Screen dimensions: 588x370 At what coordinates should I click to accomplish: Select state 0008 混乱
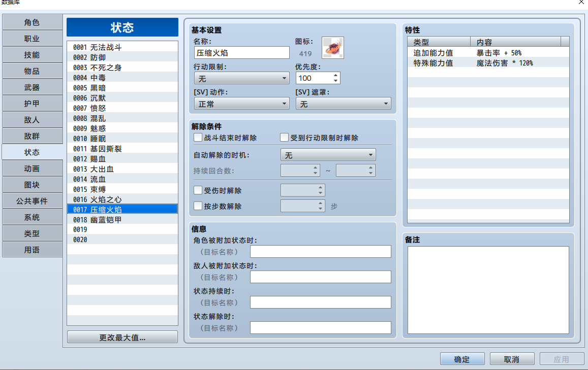coord(122,118)
